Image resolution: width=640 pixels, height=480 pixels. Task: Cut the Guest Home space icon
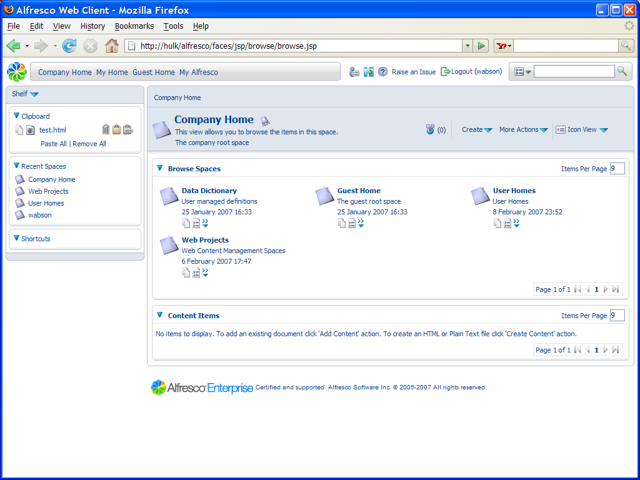pyautogui.click(x=342, y=223)
